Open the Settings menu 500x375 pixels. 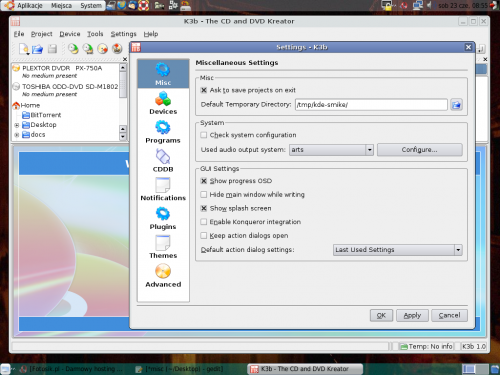pyautogui.click(x=123, y=34)
